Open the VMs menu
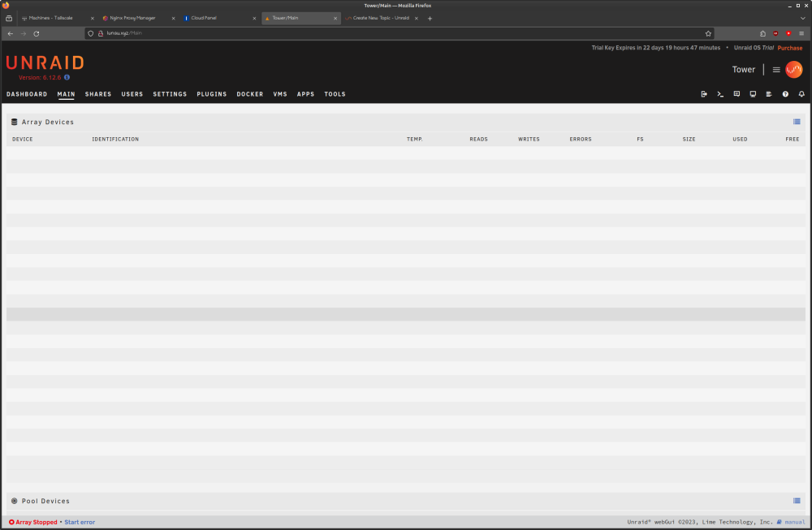The width and height of the screenshot is (812, 530). click(280, 94)
